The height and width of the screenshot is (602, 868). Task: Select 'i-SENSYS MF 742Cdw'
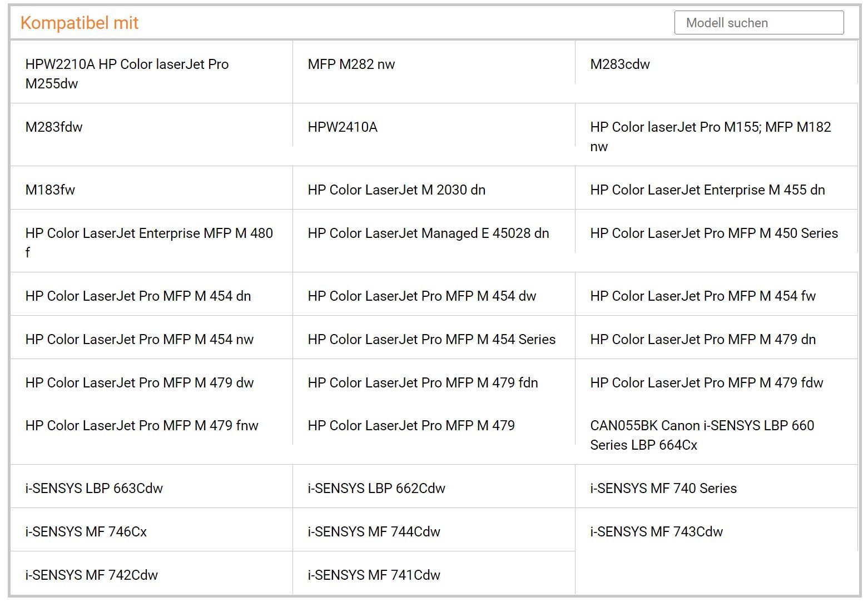coord(91,575)
